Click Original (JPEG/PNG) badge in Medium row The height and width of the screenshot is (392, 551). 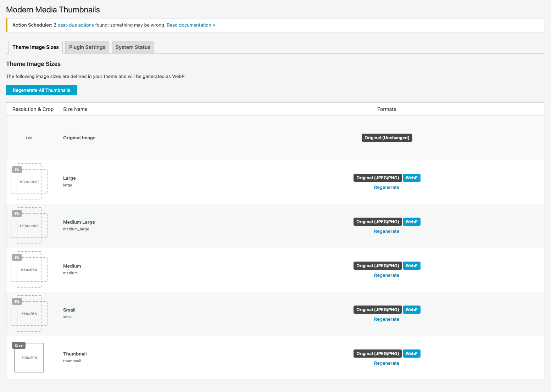click(x=378, y=266)
